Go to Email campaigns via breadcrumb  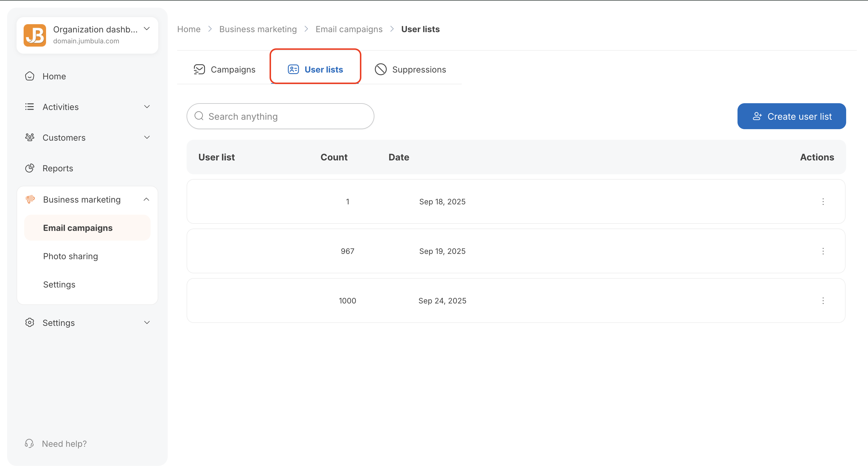point(349,29)
